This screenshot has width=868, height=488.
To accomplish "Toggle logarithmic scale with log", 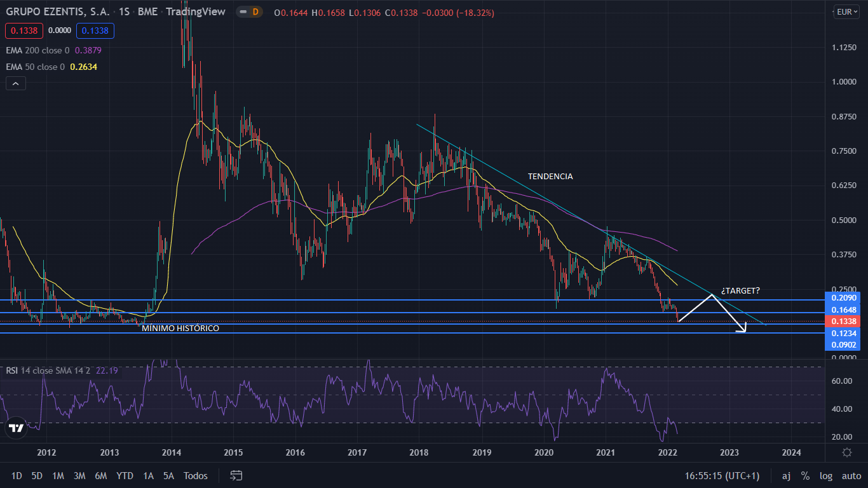I will [x=826, y=476].
